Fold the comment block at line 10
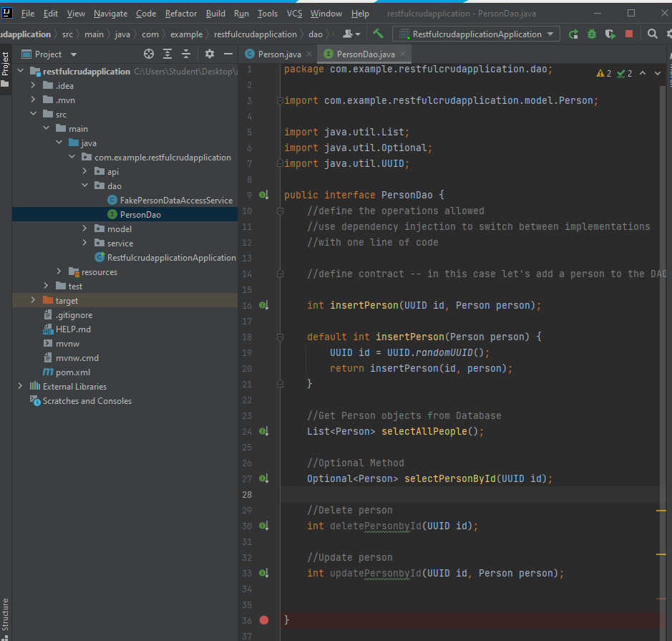 tap(280, 211)
